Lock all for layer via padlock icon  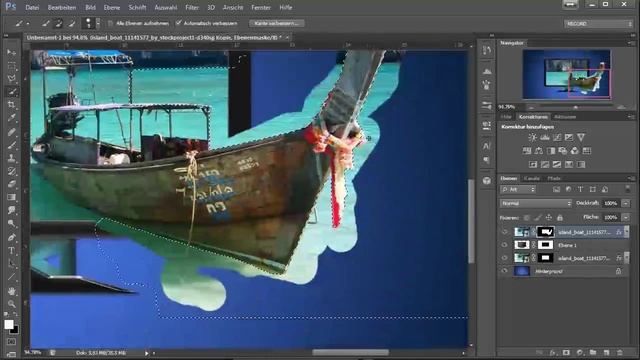[560, 218]
